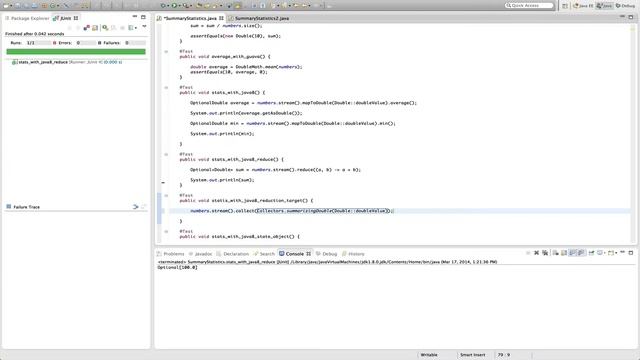Image resolution: width=640 pixels, height=360 pixels.
Task: Click the Print toolbar icon
Action: tap(35, 6)
